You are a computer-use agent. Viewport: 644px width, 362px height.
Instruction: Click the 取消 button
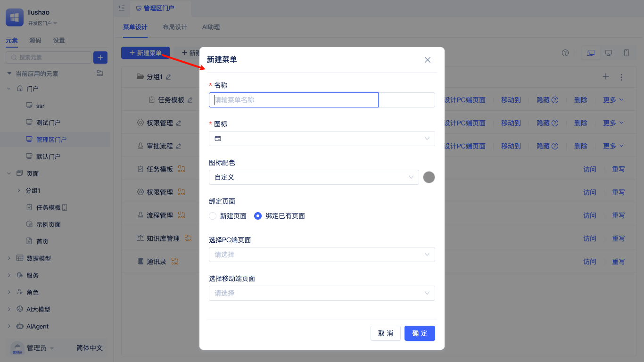point(386,333)
